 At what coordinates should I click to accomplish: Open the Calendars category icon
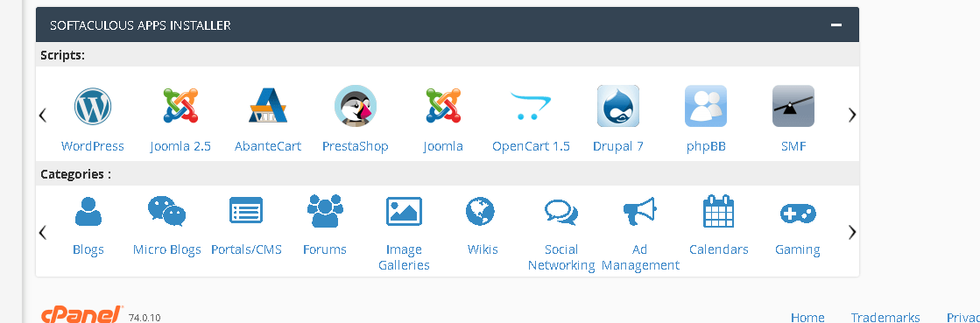pyautogui.click(x=719, y=211)
